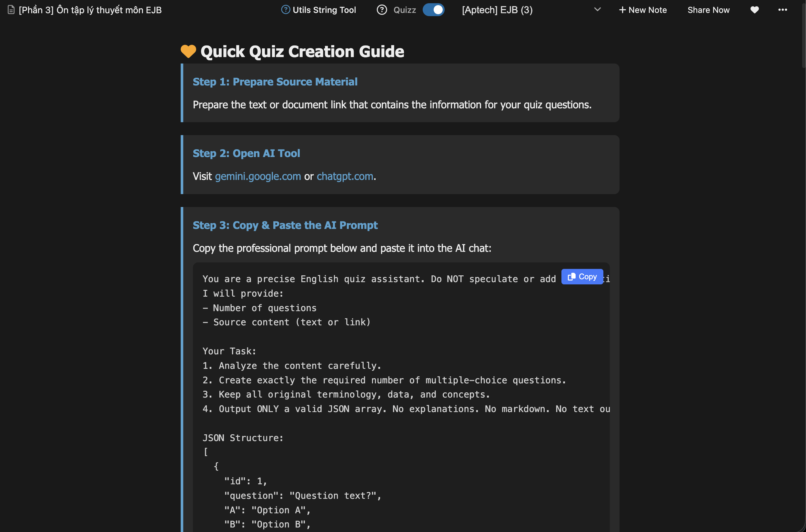Click the question mark icon next to Quizz
The height and width of the screenshot is (532, 806).
pos(382,10)
